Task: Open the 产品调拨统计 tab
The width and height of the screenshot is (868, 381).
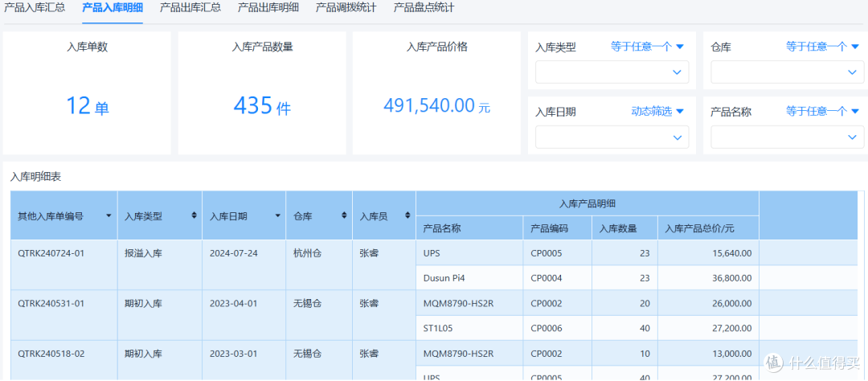Action: coord(346,8)
